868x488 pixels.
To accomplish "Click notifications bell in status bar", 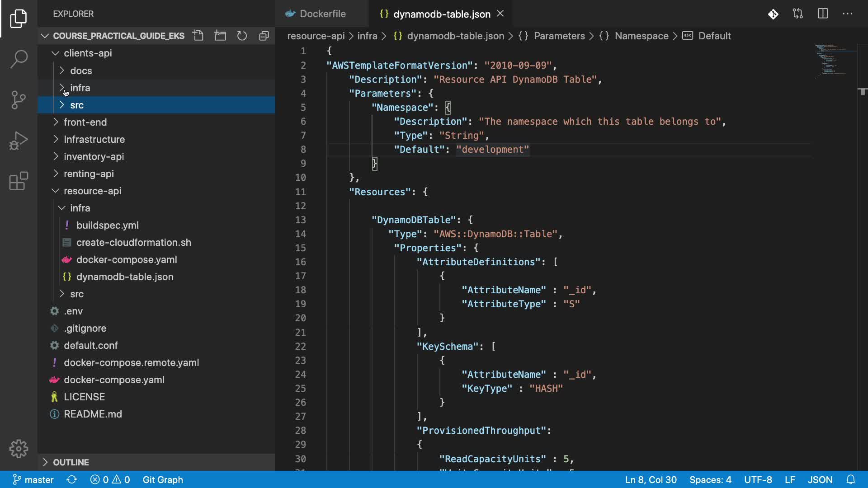I will pyautogui.click(x=850, y=479).
